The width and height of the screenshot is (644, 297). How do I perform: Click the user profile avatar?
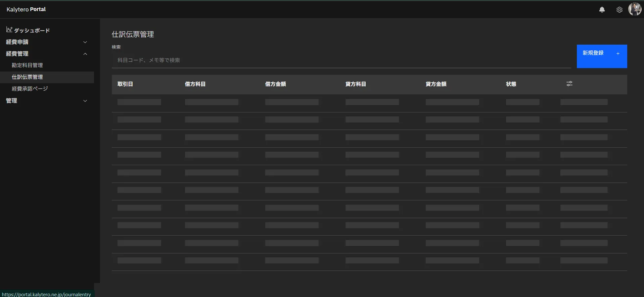(635, 9)
